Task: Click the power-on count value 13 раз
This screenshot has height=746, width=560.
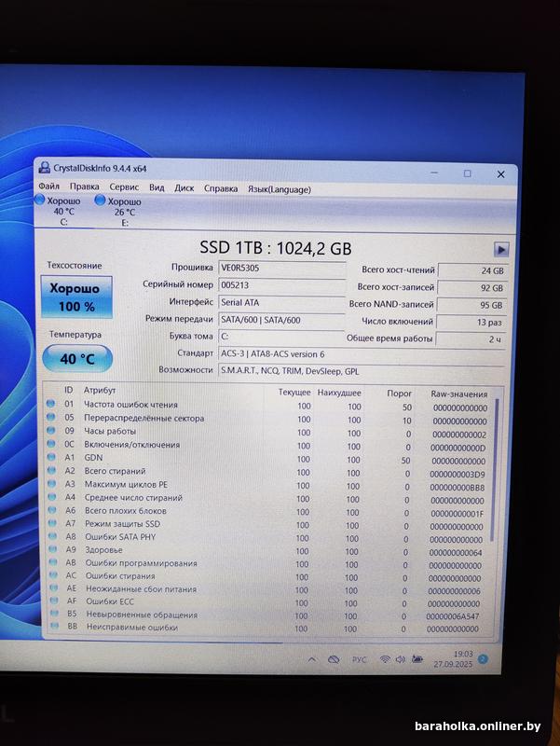Action: 471,322
